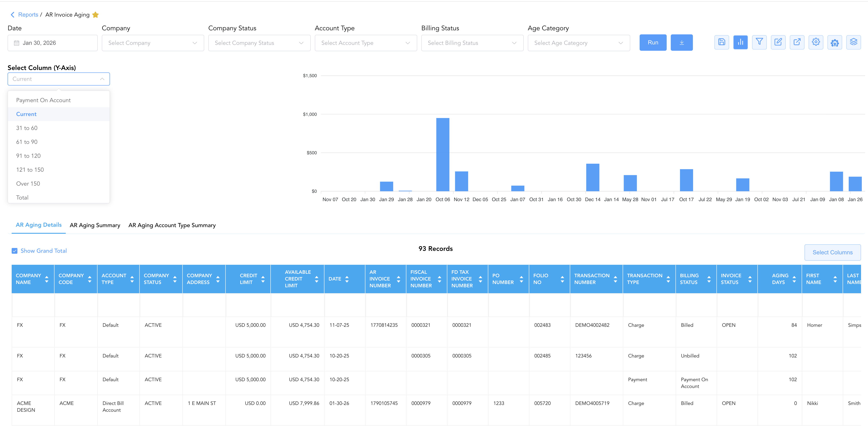
Task: Go to the Reports breadcrumb link
Action: pyautogui.click(x=28, y=15)
